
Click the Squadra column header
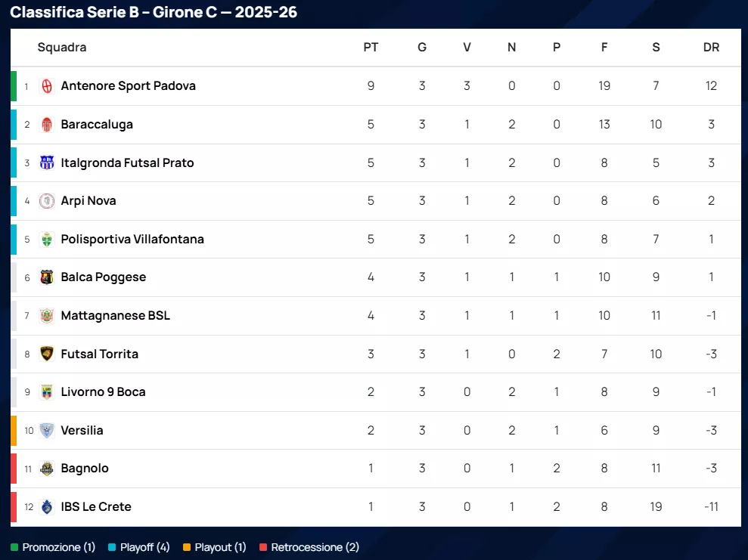(x=62, y=48)
